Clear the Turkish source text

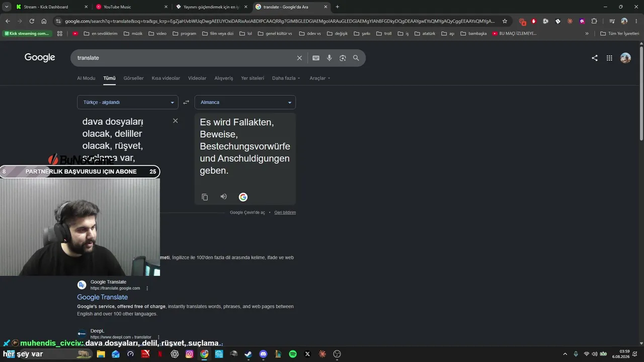175,121
